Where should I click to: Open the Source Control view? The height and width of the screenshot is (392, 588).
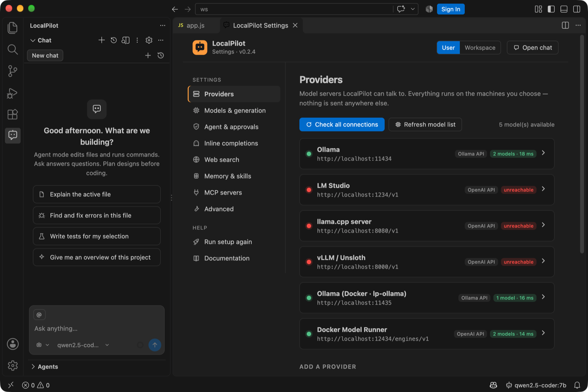click(12, 71)
